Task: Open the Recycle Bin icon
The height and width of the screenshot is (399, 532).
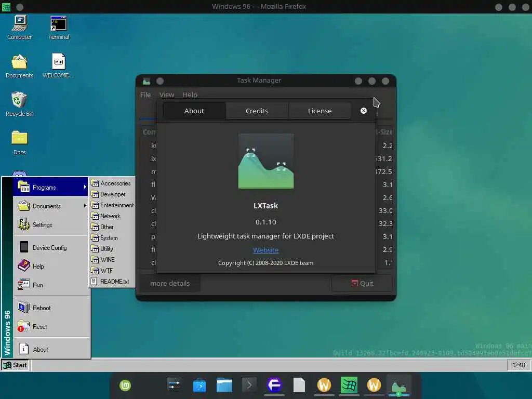Action: click(19, 104)
